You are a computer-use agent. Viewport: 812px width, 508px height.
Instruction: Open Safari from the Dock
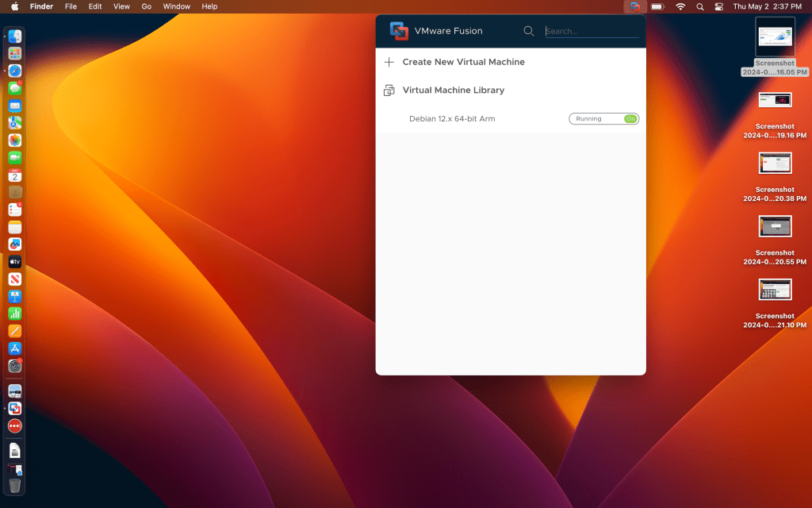(x=15, y=71)
